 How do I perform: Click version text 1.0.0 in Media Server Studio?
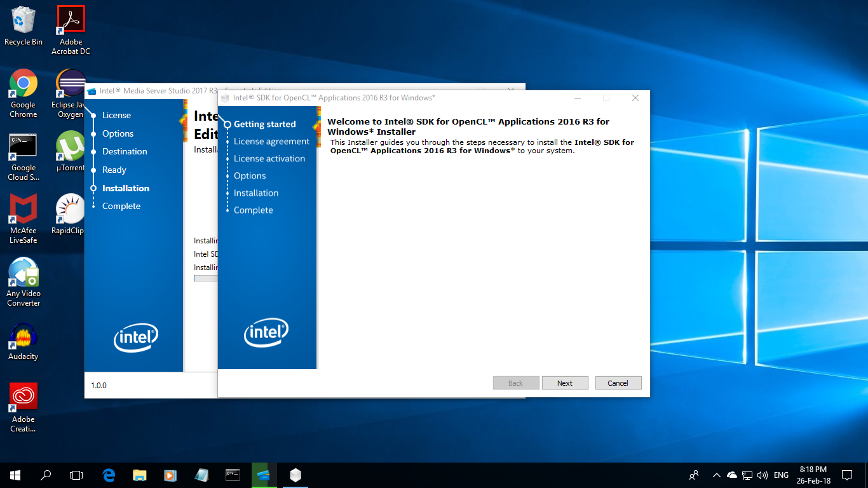pos(98,386)
